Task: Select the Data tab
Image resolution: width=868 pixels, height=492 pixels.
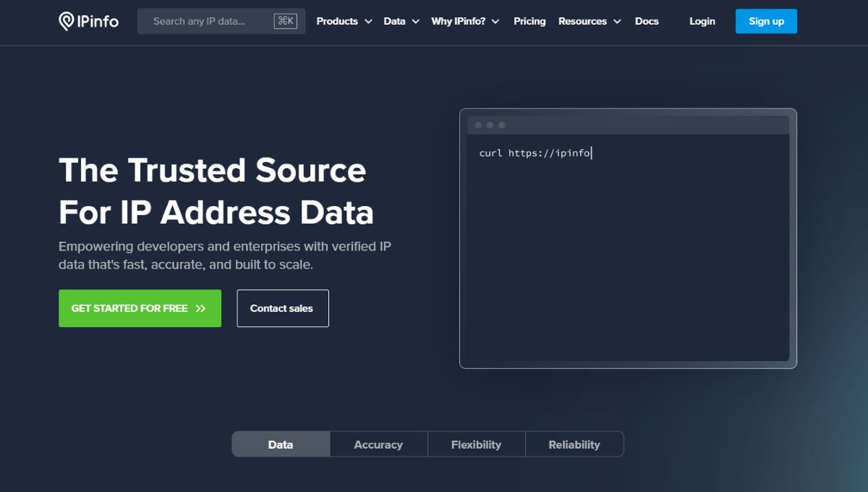Action: pyautogui.click(x=281, y=444)
